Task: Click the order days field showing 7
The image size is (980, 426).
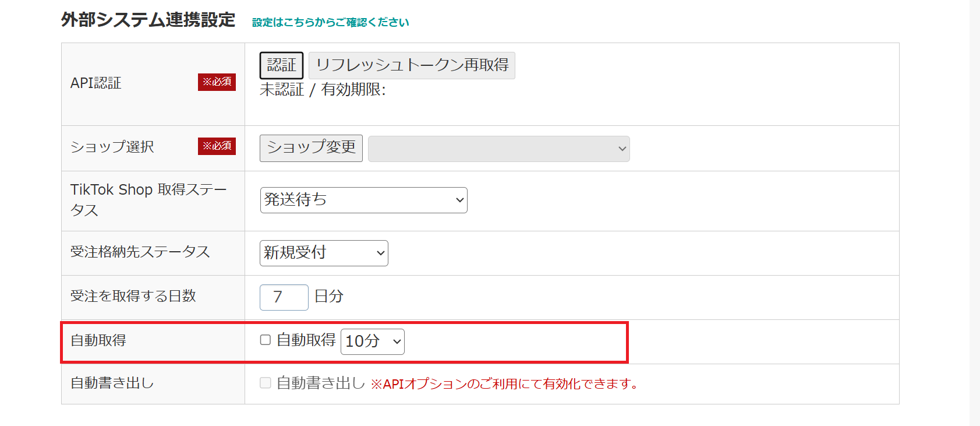Action: click(x=284, y=297)
